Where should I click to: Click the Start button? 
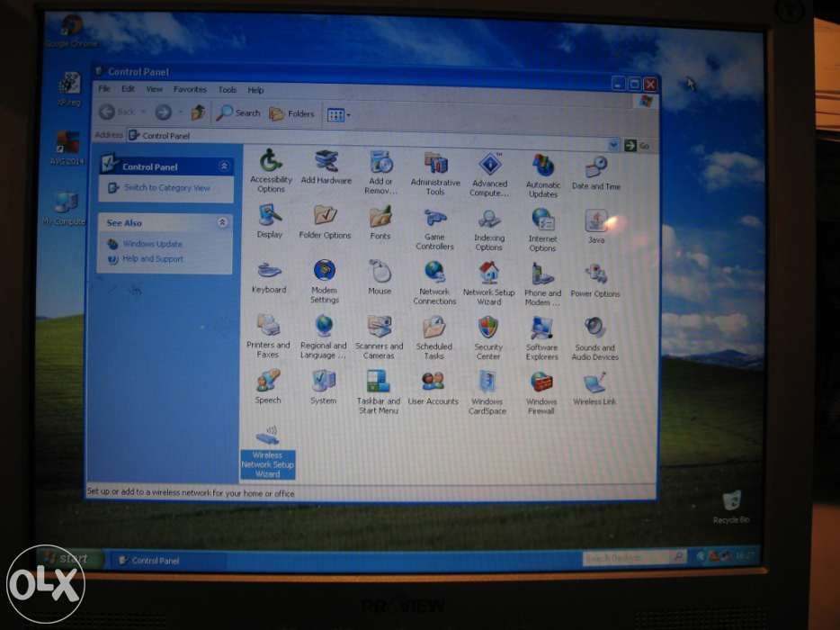[x=68, y=558]
